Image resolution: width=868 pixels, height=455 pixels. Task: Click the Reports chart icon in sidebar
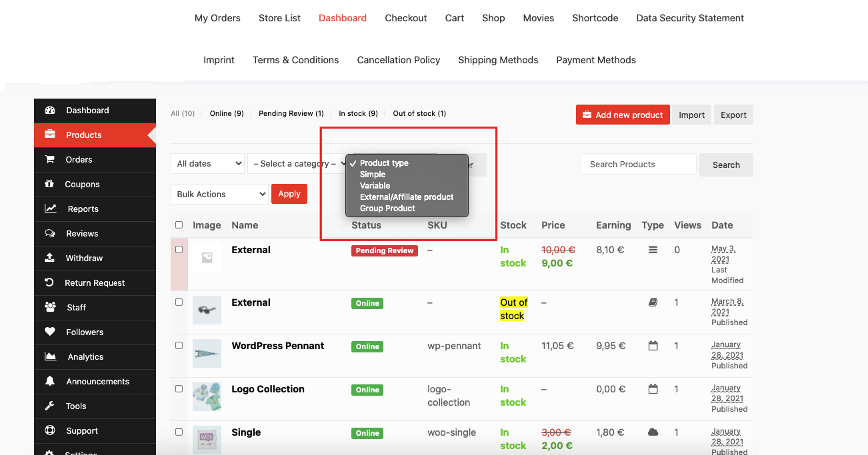51,209
